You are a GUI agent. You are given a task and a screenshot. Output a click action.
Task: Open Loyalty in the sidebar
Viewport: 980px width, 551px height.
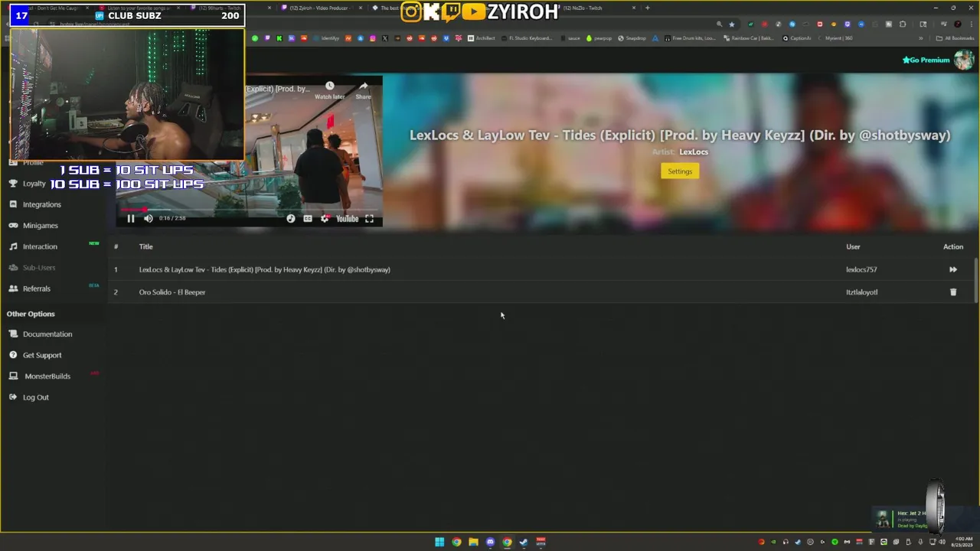(34, 184)
